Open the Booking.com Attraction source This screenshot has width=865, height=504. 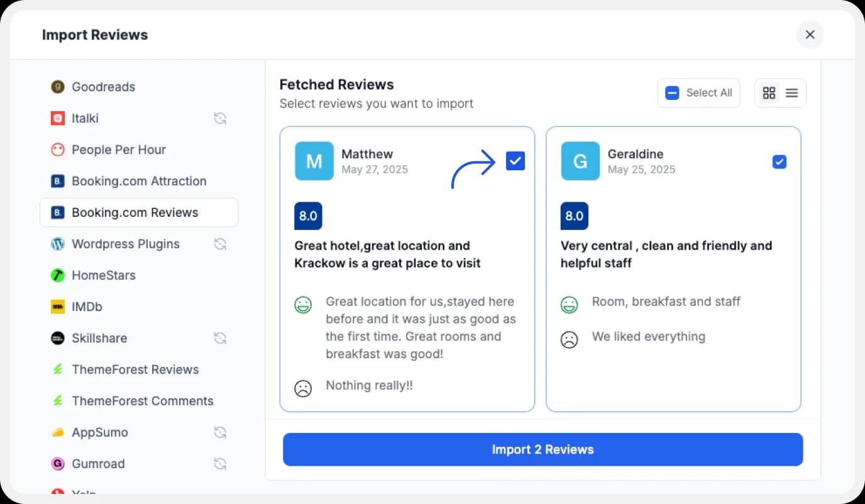pyautogui.click(x=138, y=181)
